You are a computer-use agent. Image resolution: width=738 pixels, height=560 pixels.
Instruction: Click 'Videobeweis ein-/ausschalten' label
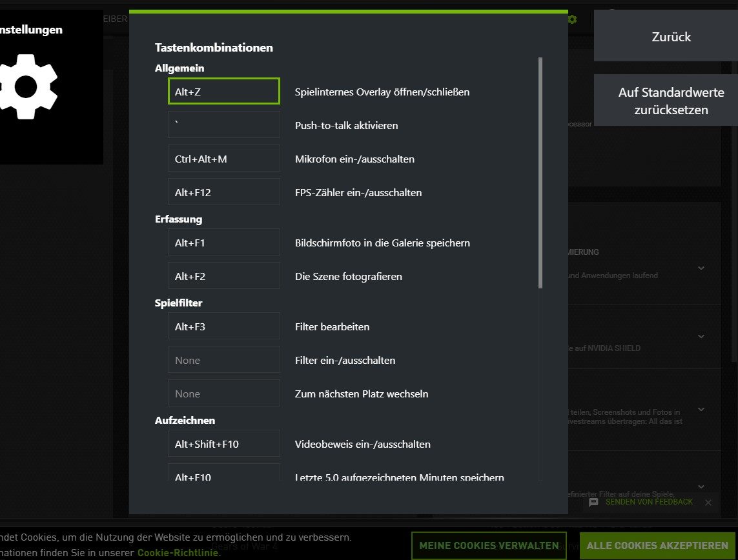(x=363, y=444)
